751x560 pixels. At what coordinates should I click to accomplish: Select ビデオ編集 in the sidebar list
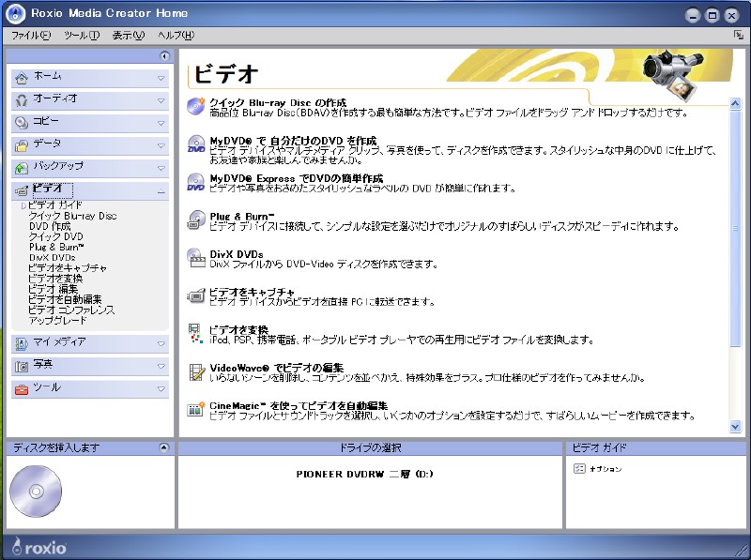[54, 289]
